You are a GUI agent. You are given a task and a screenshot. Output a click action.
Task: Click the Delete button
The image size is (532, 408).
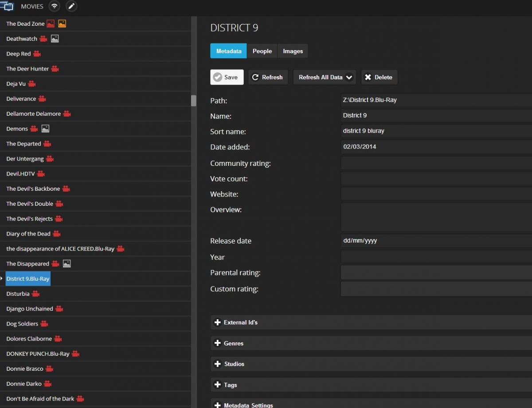click(x=379, y=77)
